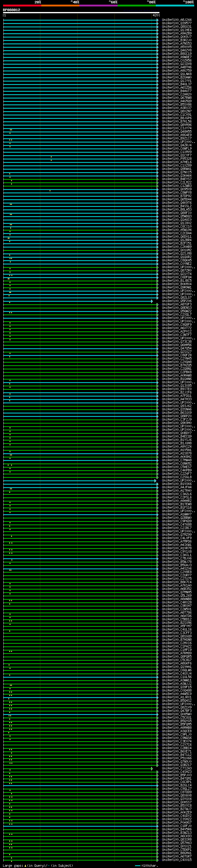Viewport: 197px width, 868px height.
Task: Click the UniRef100_A7FDG1 hit label
Action: pos(176,396)
